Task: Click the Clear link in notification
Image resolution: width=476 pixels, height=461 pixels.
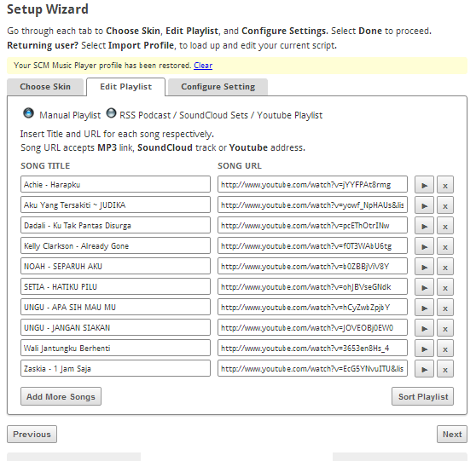Action: click(x=203, y=66)
